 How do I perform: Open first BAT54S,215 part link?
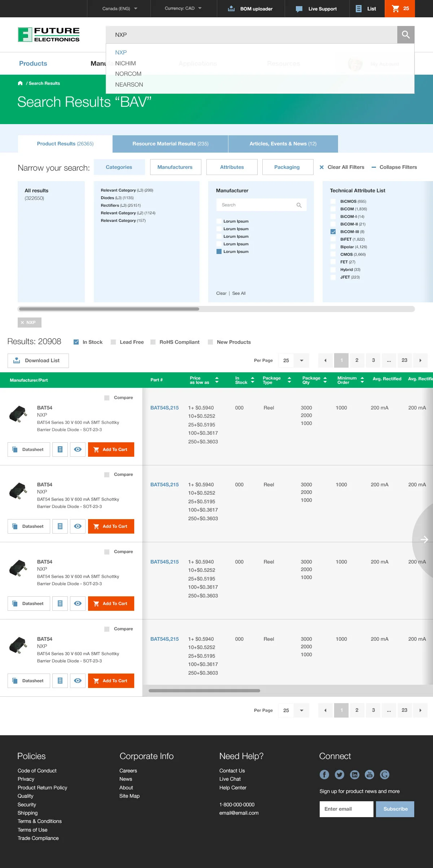[165, 408]
